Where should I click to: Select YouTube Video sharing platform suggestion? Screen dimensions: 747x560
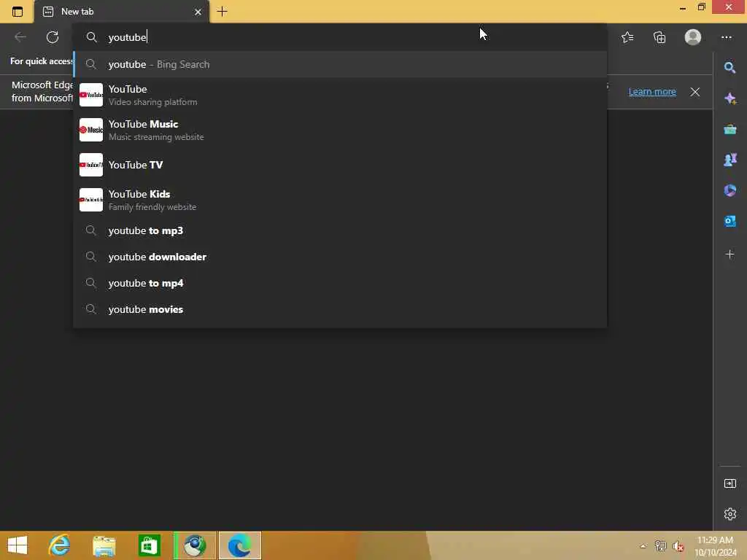[340, 95]
